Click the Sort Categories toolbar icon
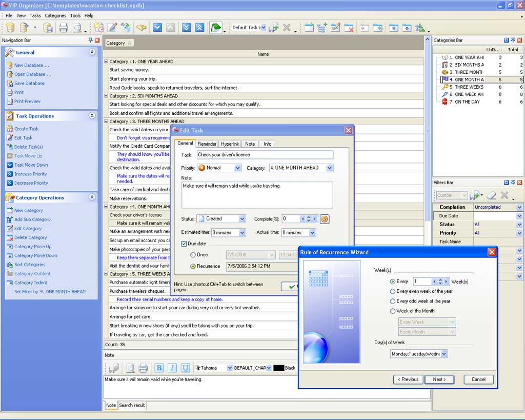The image size is (525, 420). coord(420,28)
